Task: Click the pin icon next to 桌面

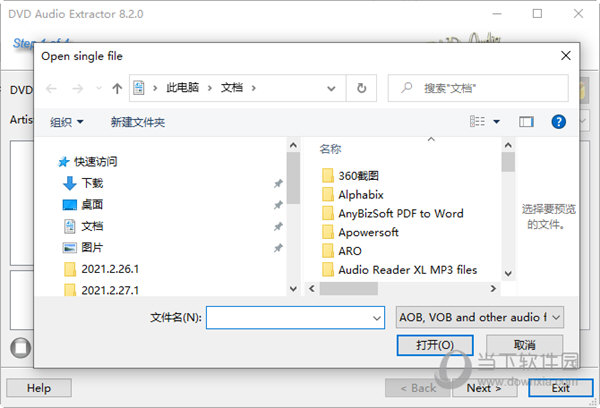Action: pos(278,205)
